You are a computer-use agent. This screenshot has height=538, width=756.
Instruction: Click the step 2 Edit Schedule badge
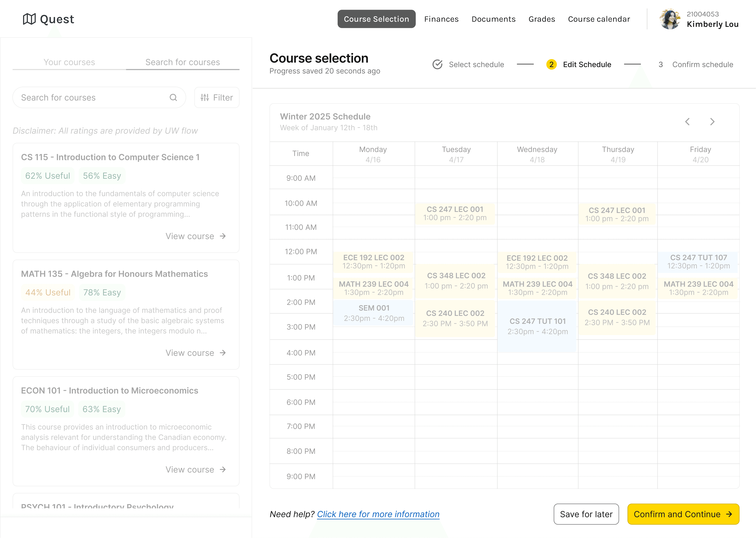pyautogui.click(x=551, y=65)
